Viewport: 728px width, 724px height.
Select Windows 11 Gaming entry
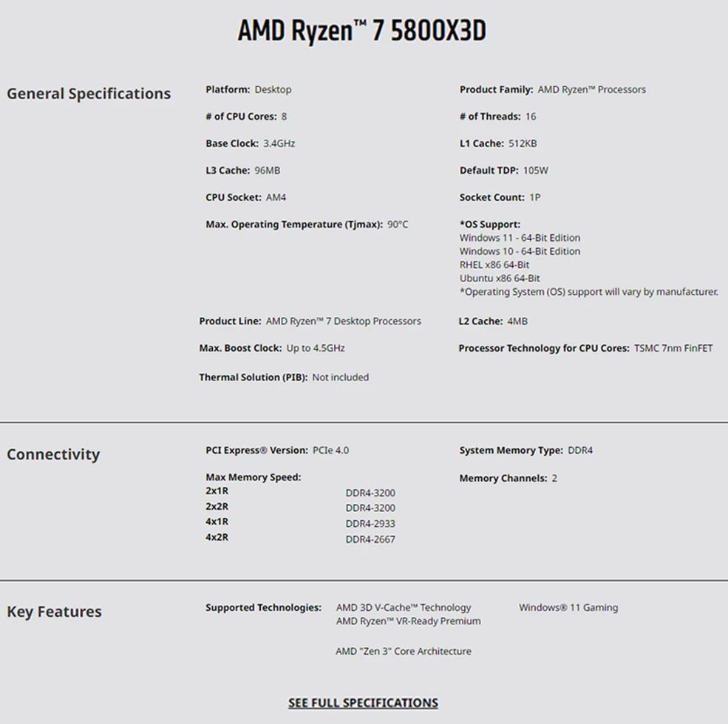coord(568,607)
